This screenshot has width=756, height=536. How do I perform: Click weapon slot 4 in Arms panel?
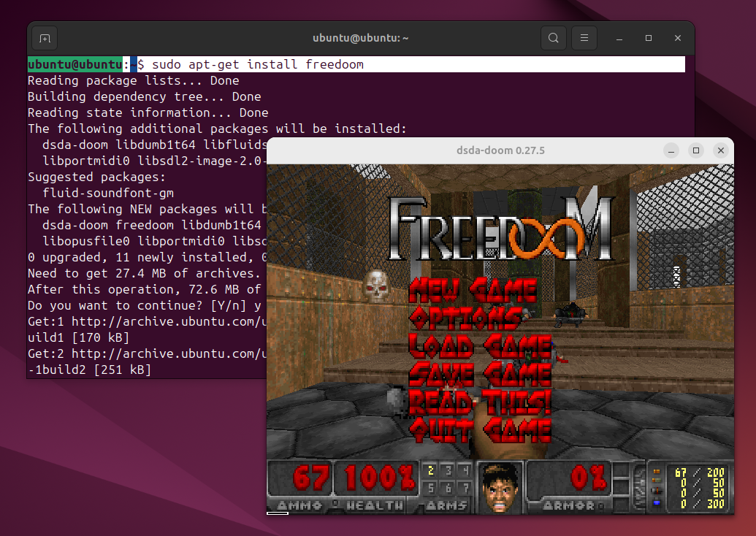click(x=465, y=470)
